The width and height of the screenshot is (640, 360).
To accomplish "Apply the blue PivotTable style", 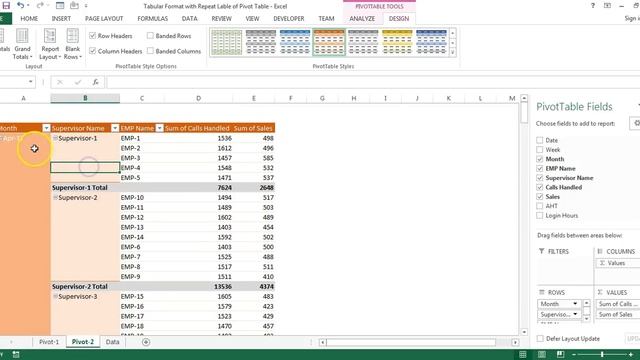I will click(x=295, y=42).
